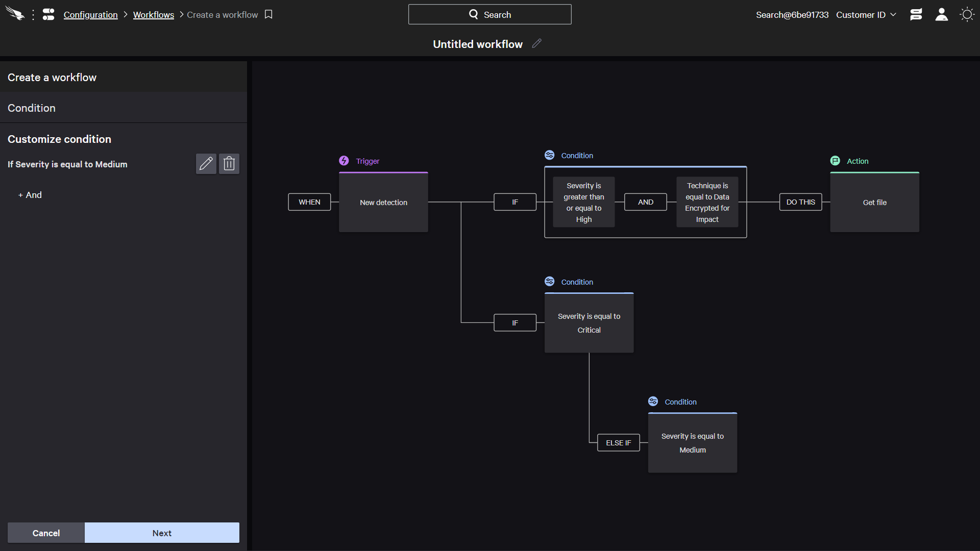
Task: Click the notifications bell icon
Action: [917, 15]
